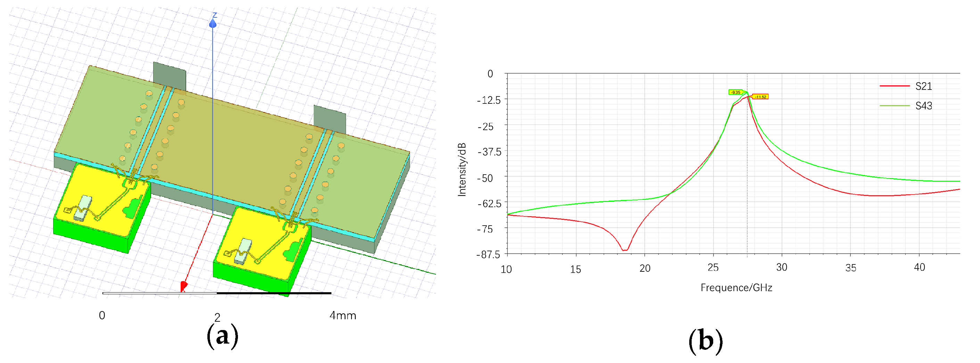
Task: Click the Intensity/dB axis title
Action: 462,169
